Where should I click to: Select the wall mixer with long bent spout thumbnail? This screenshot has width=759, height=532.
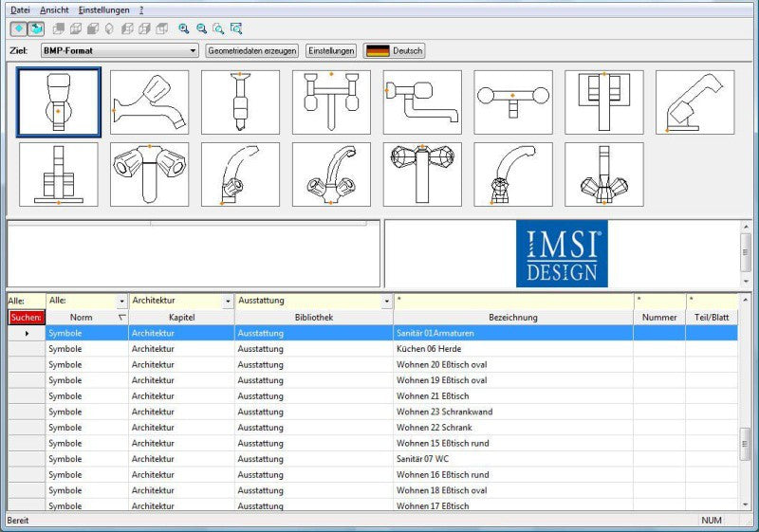[x=422, y=102]
